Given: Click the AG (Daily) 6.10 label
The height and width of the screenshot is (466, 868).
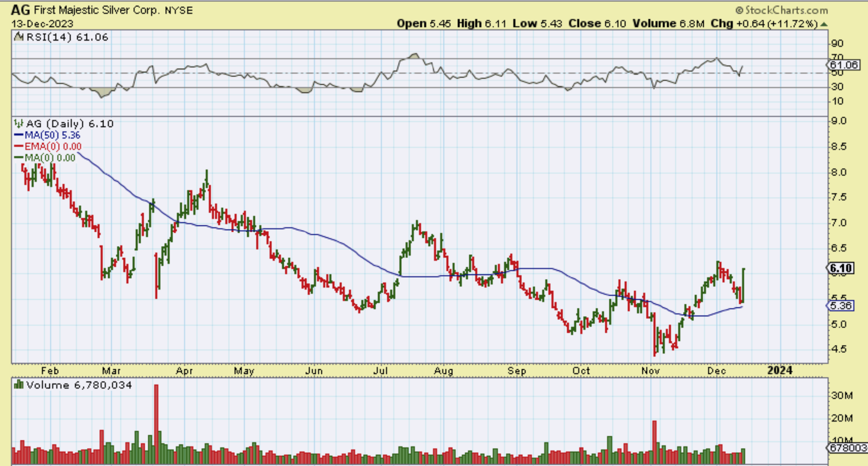Looking at the screenshot, I should click(70, 123).
